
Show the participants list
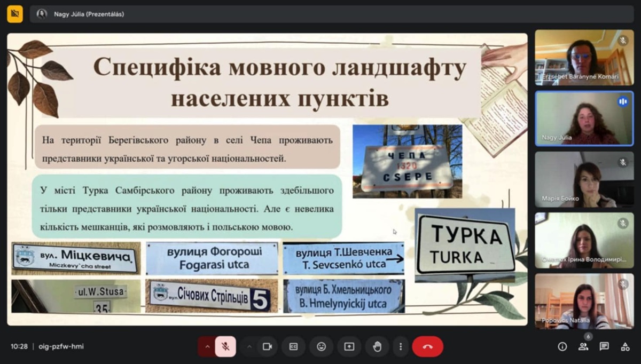583,346
